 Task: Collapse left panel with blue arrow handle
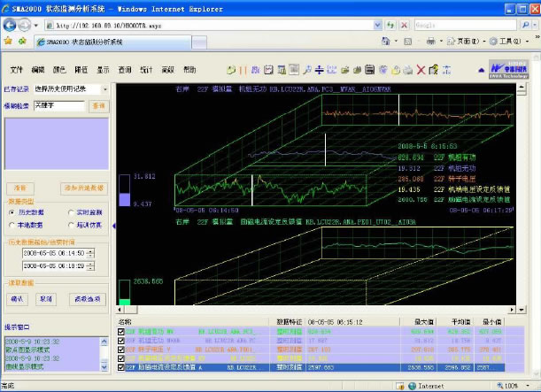tap(114, 226)
